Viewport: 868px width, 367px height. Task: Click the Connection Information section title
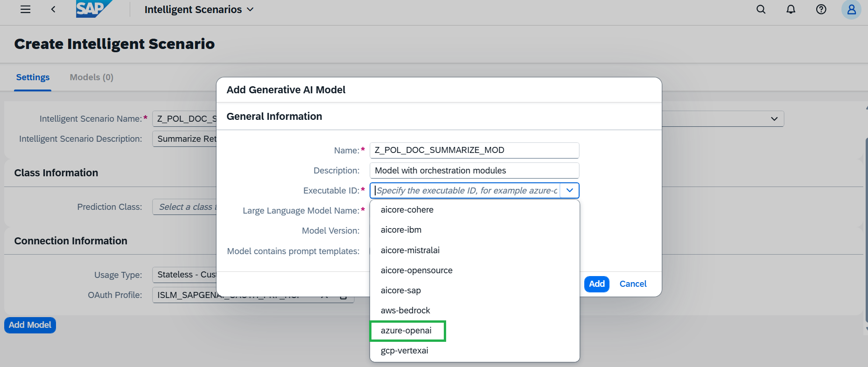tap(70, 241)
